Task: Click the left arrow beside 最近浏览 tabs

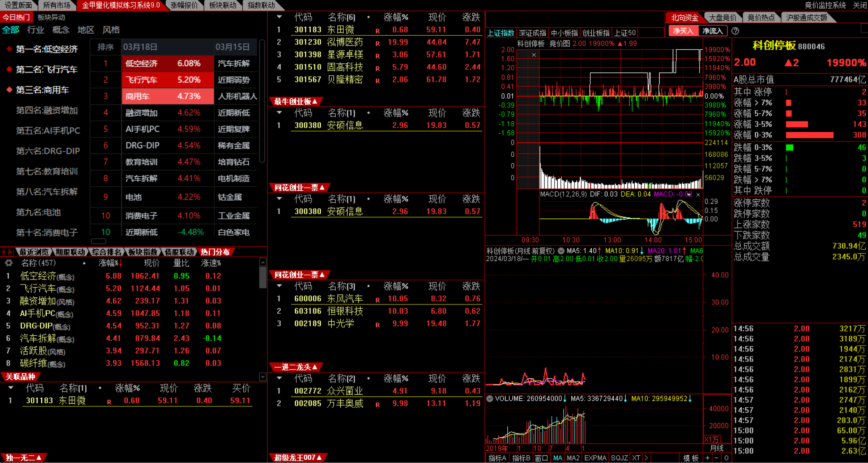Action: click(3, 252)
